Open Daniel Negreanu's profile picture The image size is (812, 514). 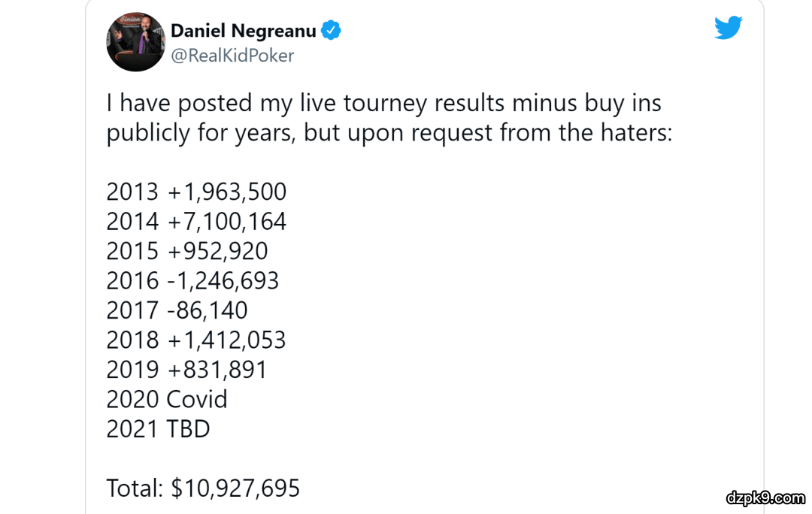point(136,42)
